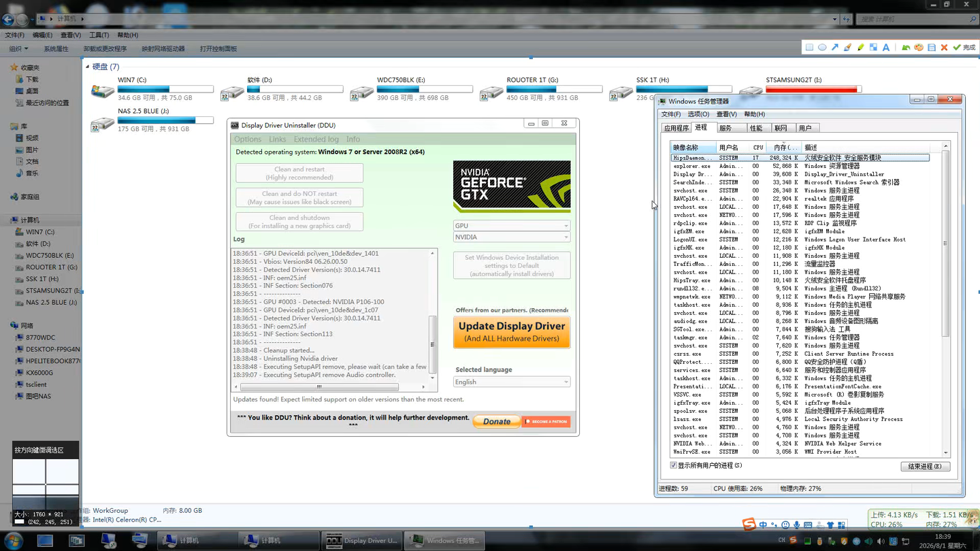Image resolution: width=980 pixels, height=551 pixels.
Task: Collapse the 硬盘 (7) group
Action: [x=87, y=67]
